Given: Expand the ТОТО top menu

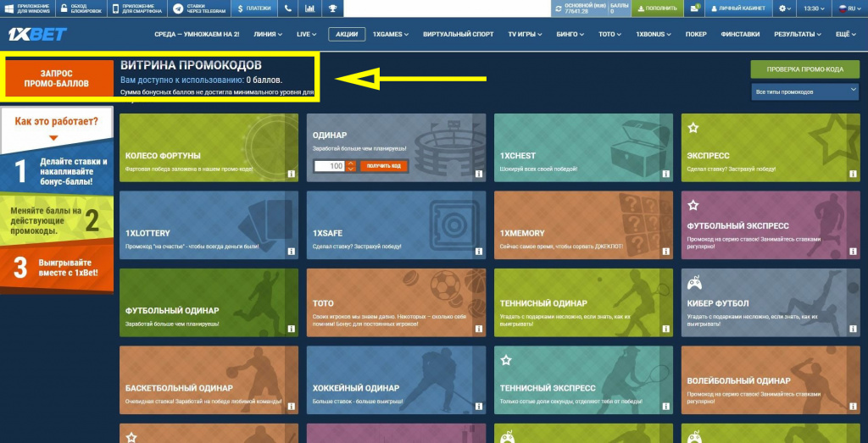Looking at the screenshot, I should point(610,34).
